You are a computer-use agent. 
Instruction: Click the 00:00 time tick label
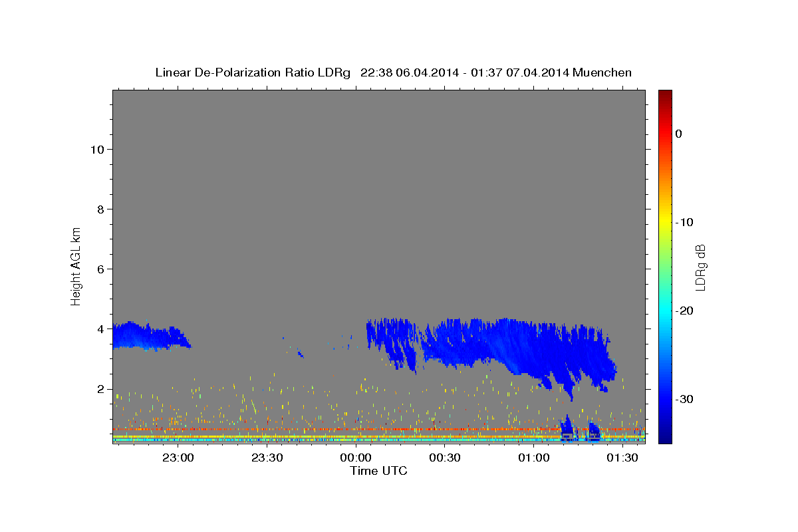coord(356,458)
